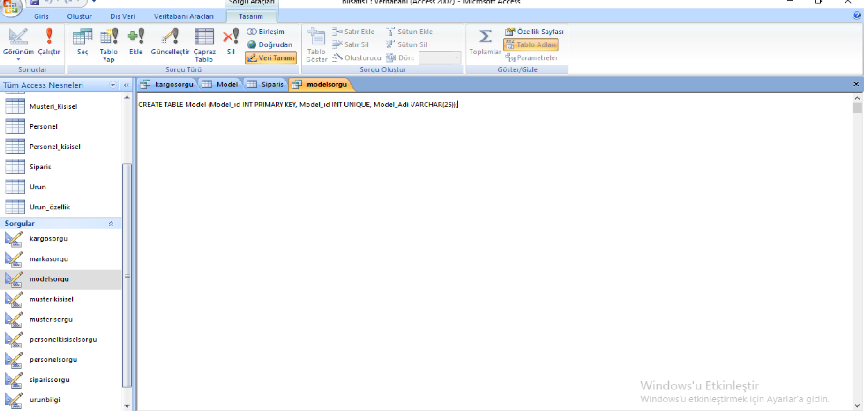Viewport: 868px width, 411px height.
Task: Click the navigation pane vertical scrollbar
Action: click(126, 277)
